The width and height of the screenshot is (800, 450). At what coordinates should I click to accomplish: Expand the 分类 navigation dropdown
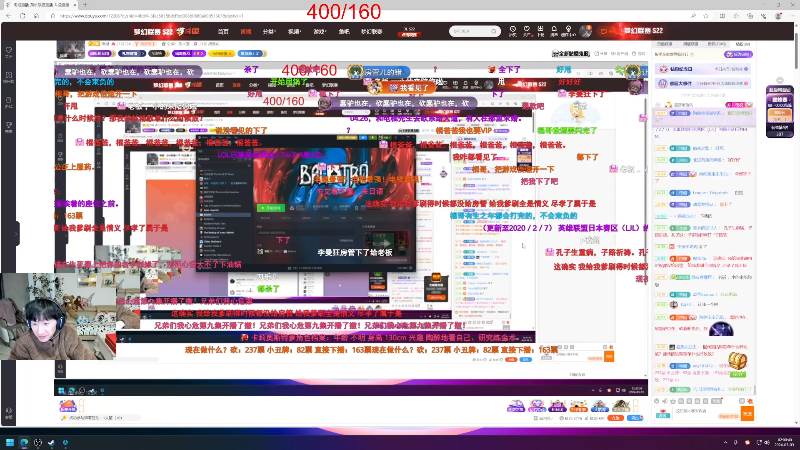coord(269,32)
